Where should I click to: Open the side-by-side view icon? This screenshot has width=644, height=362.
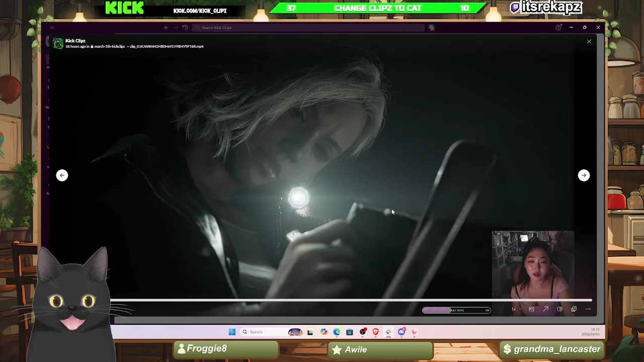(x=559, y=309)
